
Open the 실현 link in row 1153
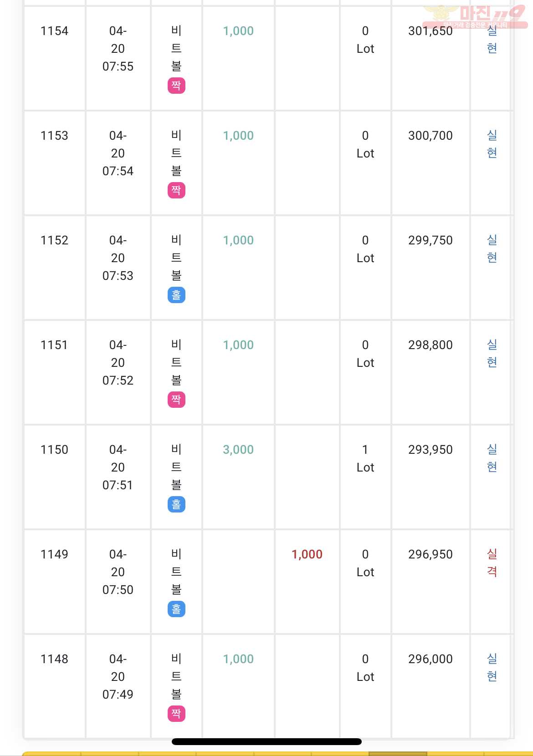pyautogui.click(x=492, y=144)
